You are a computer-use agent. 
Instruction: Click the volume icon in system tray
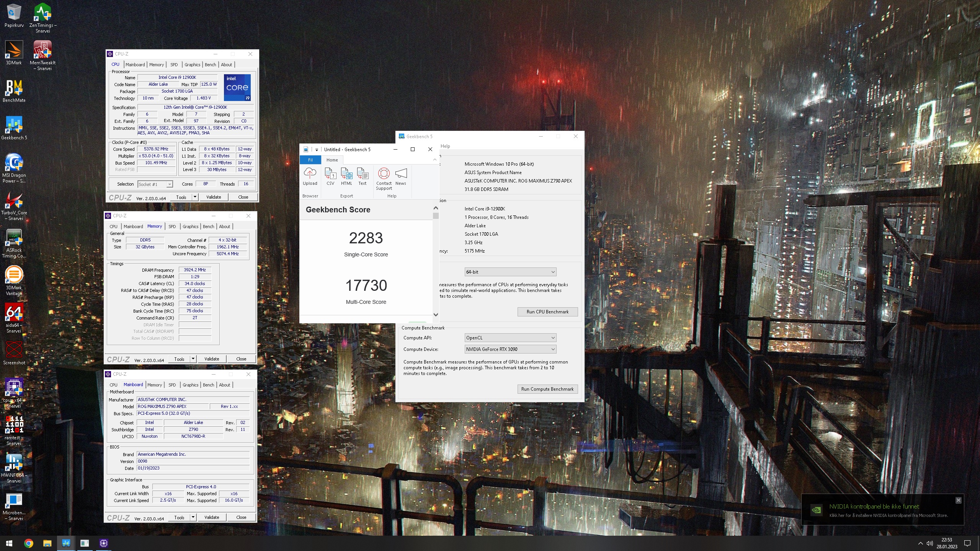[x=929, y=543]
